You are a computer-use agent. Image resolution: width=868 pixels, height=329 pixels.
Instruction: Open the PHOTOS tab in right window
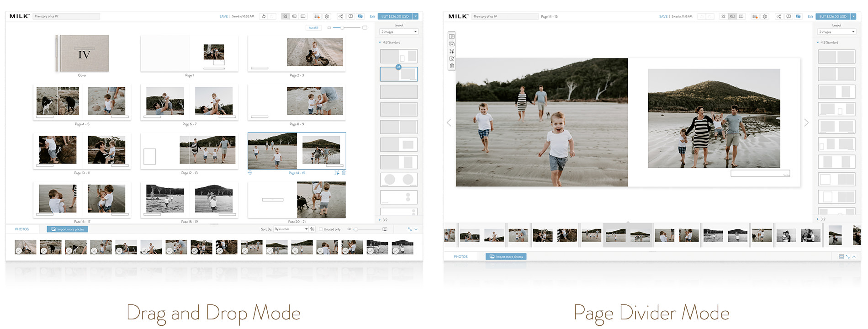coord(460,257)
